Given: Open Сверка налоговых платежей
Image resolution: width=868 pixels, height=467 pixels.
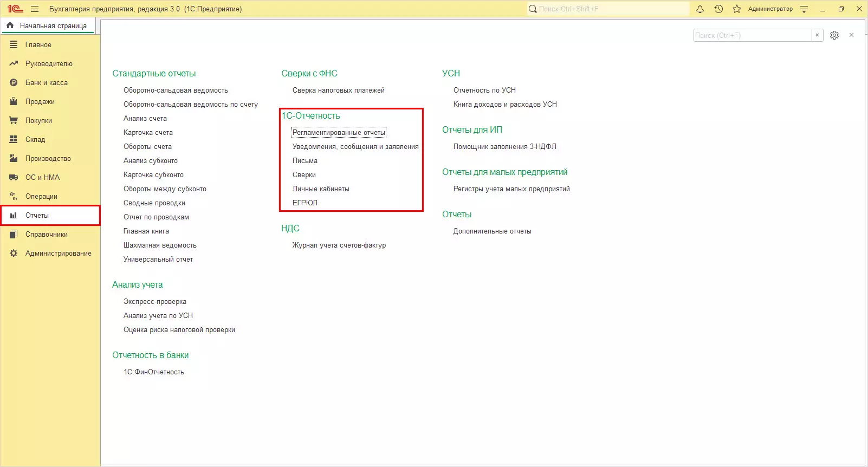Looking at the screenshot, I should click(339, 90).
